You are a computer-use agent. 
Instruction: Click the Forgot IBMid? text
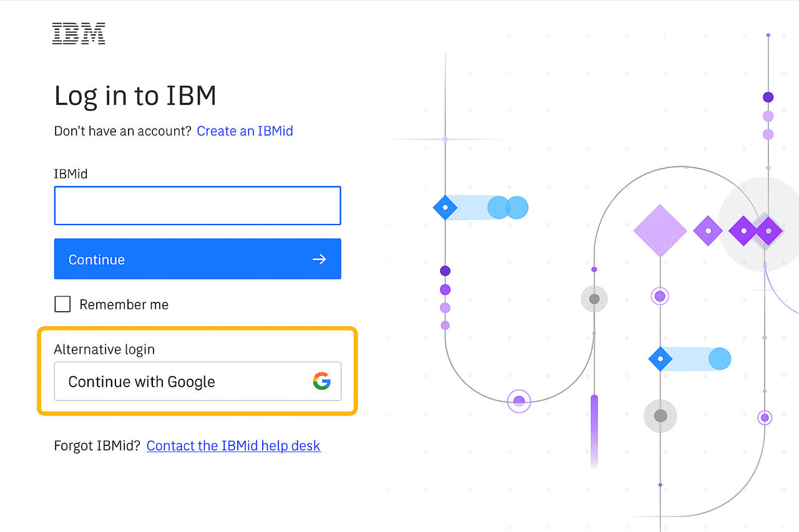pyautogui.click(x=97, y=445)
